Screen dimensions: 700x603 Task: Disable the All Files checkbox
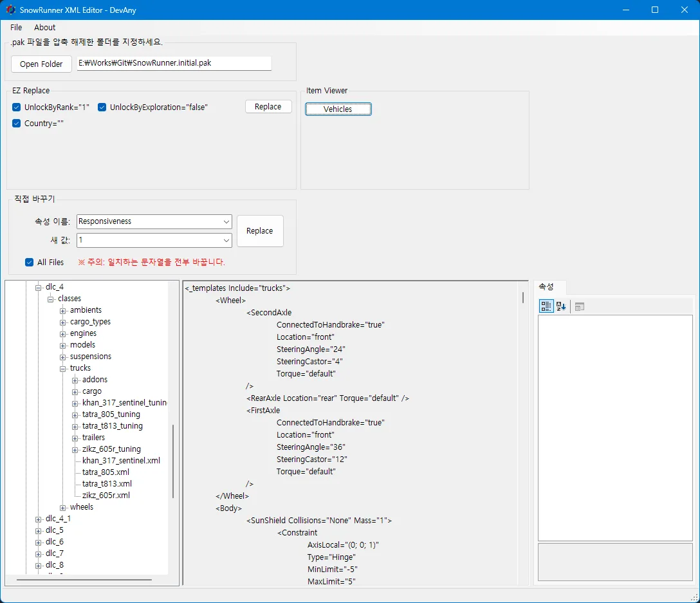click(30, 262)
